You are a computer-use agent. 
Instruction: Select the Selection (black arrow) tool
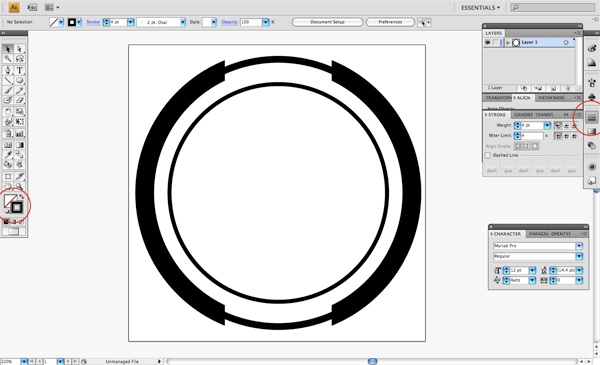(x=8, y=49)
